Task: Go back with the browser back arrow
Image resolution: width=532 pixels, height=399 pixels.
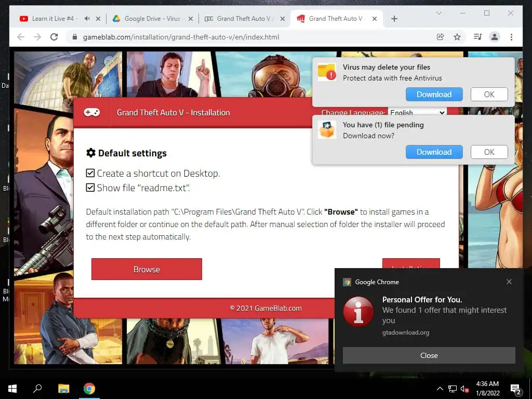Action: tap(21, 37)
